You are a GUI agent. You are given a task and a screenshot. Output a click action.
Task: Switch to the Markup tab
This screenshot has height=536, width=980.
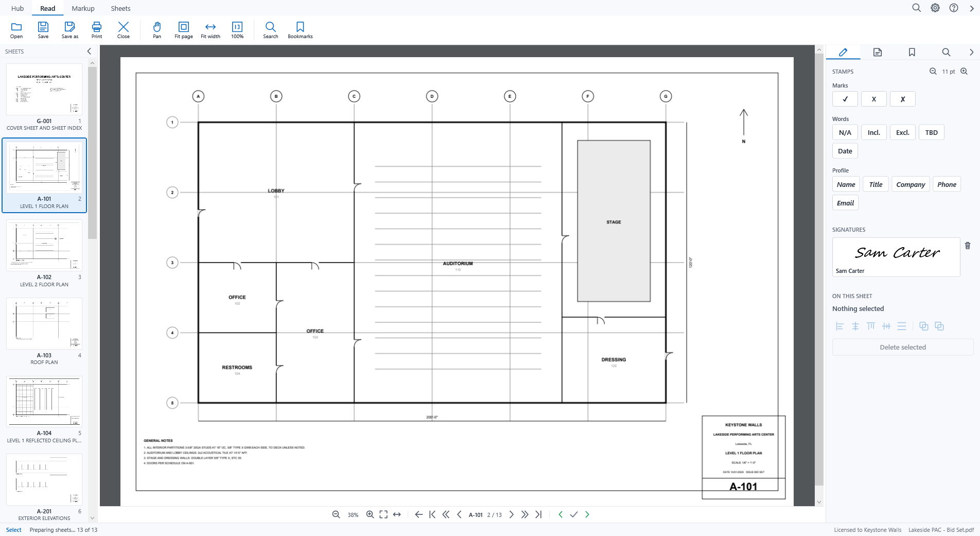click(83, 8)
